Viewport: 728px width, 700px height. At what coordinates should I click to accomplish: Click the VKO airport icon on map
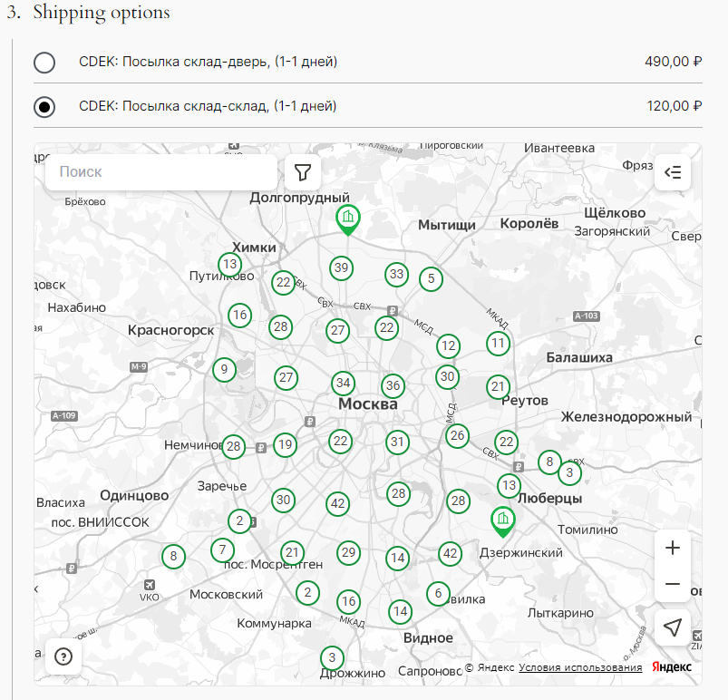(x=149, y=585)
